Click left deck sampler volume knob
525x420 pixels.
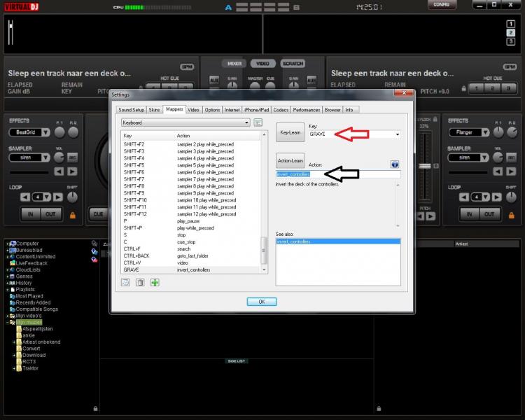click(59, 157)
